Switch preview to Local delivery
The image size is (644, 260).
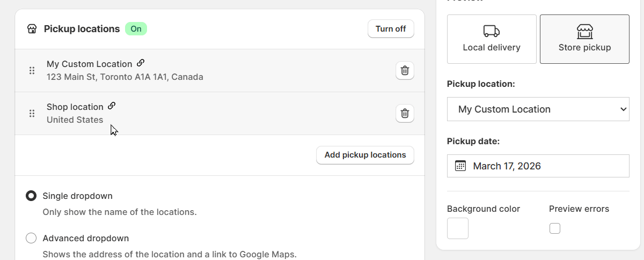click(x=492, y=39)
